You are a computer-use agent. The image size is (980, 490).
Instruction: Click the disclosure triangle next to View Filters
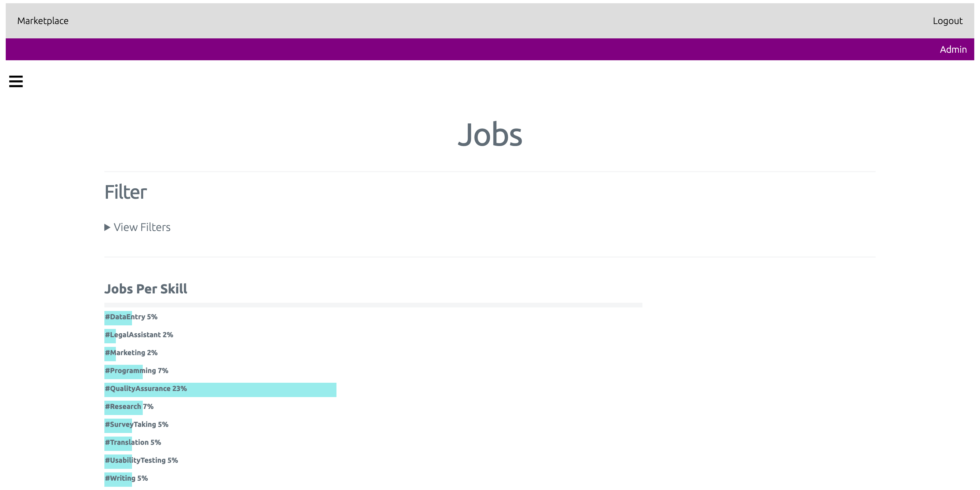click(107, 227)
